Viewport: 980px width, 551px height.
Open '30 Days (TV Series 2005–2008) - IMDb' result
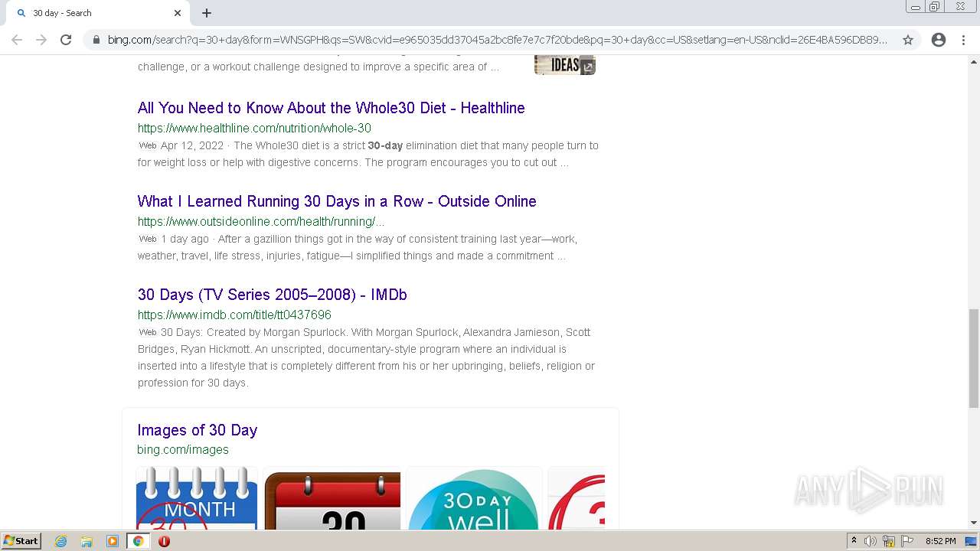tap(272, 295)
